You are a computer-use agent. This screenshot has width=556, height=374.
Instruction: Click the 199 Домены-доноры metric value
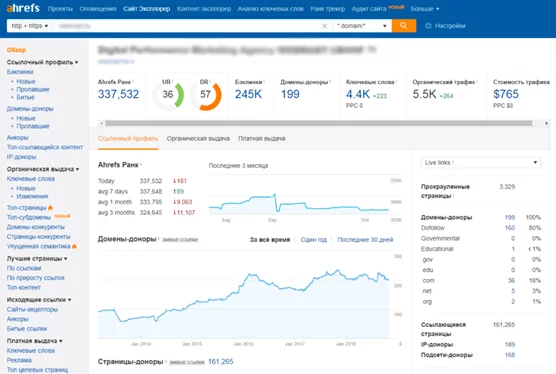290,94
